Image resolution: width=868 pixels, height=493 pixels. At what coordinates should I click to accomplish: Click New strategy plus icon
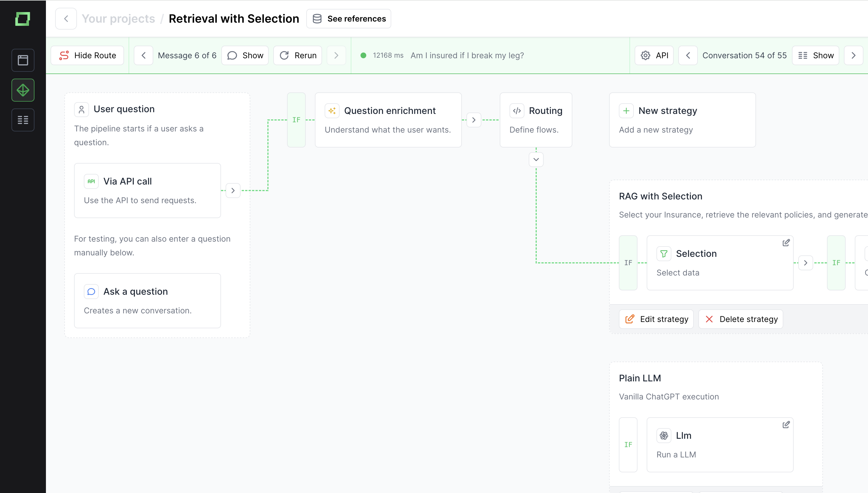pyautogui.click(x=626, y=111)
